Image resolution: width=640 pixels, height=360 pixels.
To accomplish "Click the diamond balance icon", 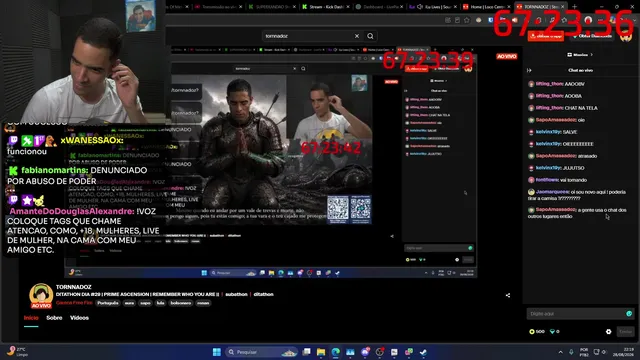I will [x=552, y=331].
